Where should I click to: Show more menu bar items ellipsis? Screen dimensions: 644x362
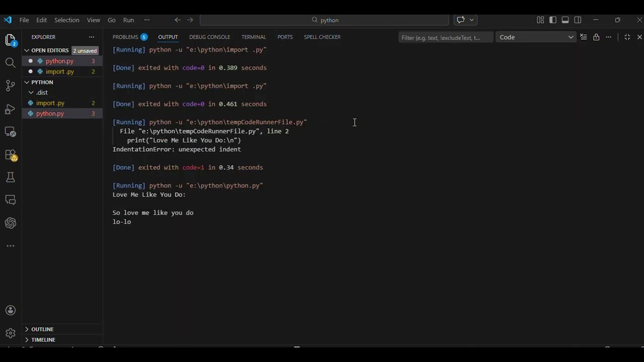[147, 20]
